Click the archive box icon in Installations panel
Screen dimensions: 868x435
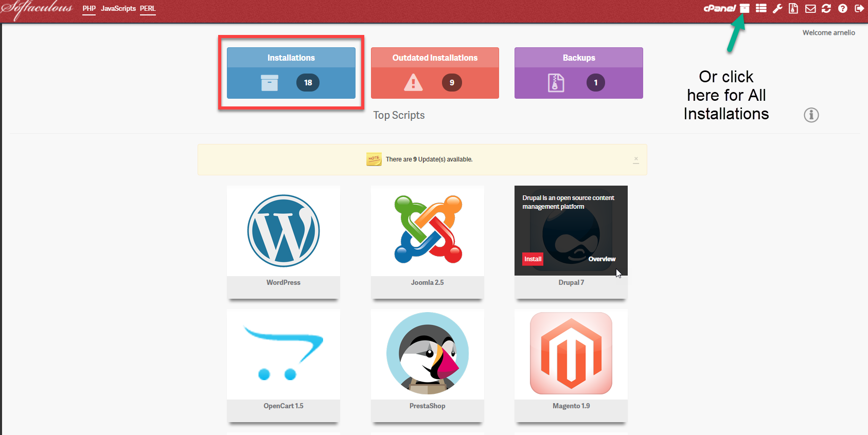click(x=269, y=83)
